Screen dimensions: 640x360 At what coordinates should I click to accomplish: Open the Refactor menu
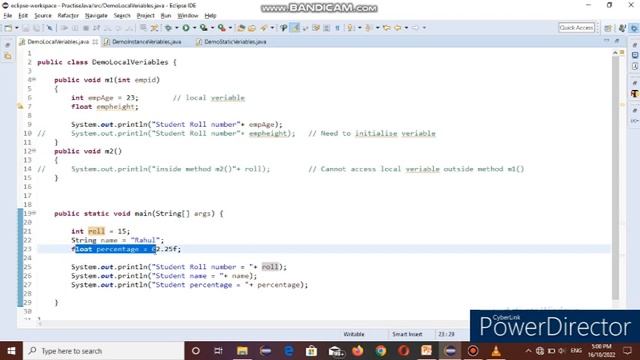pyautogui.click(x=68, y=16)
